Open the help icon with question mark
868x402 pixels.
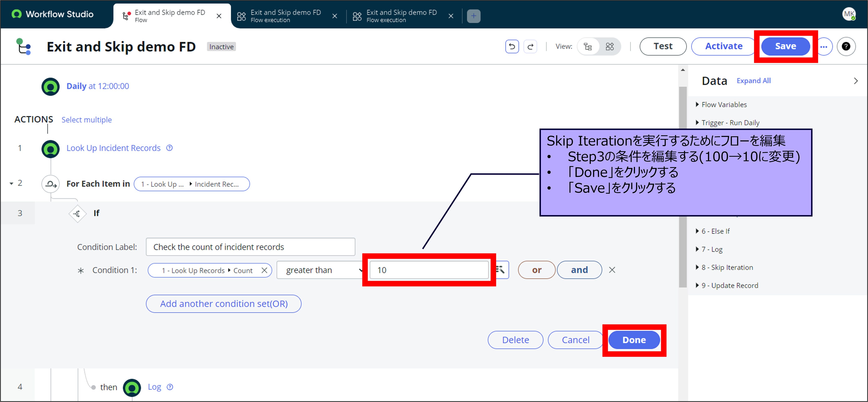tap(846, 46)
